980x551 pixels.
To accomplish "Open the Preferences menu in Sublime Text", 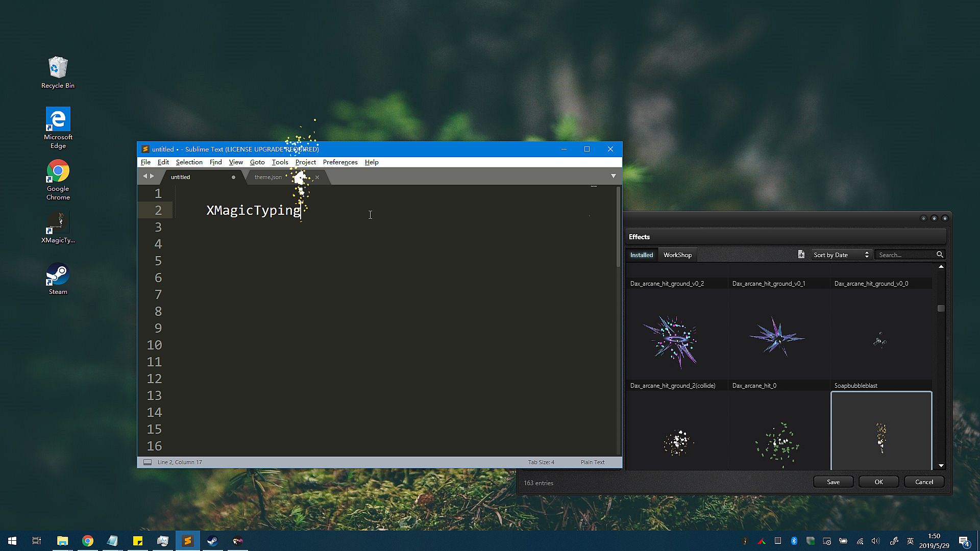I will click(340, 162).
